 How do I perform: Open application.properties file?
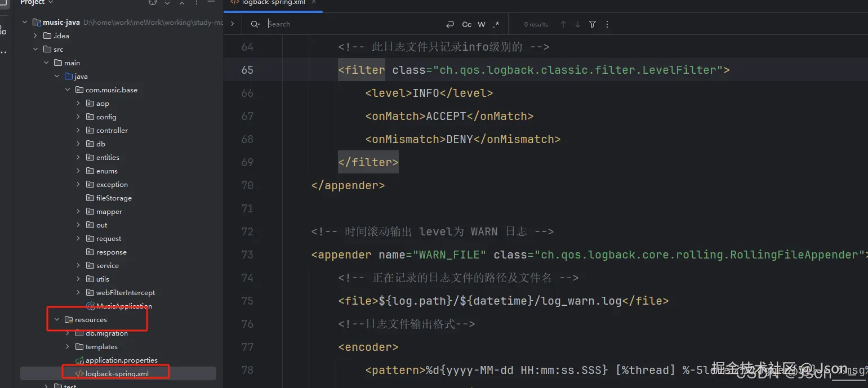click(x=122, y=360)
